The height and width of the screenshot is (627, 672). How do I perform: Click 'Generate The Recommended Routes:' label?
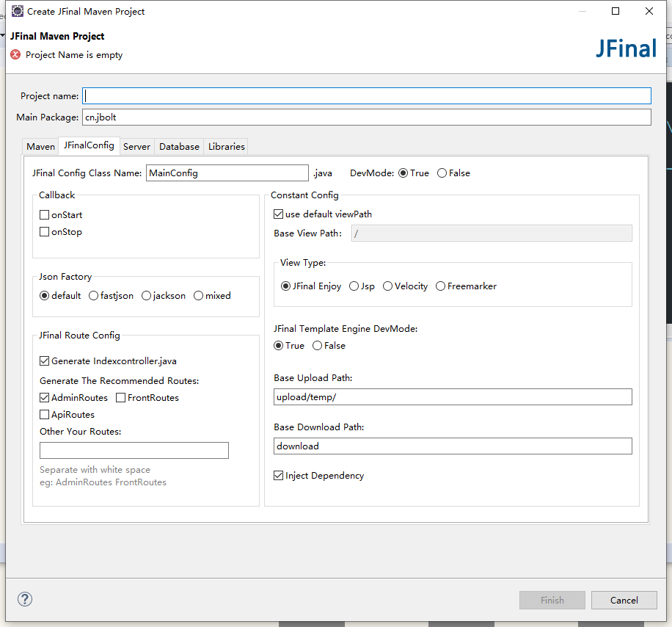(x=119, y=381)
